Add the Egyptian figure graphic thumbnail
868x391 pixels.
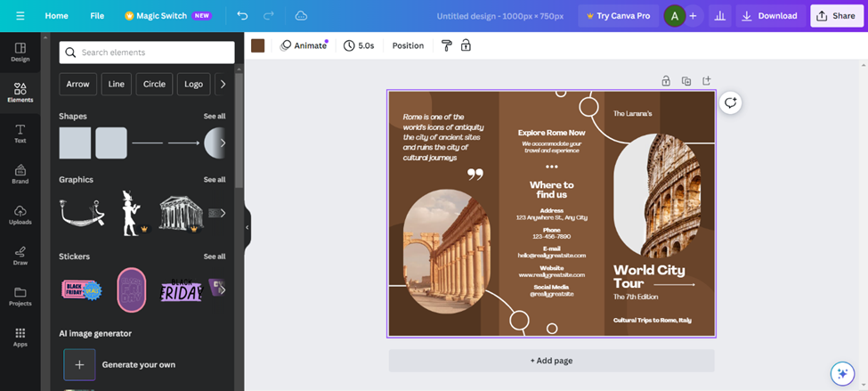(x=131, y=213)
